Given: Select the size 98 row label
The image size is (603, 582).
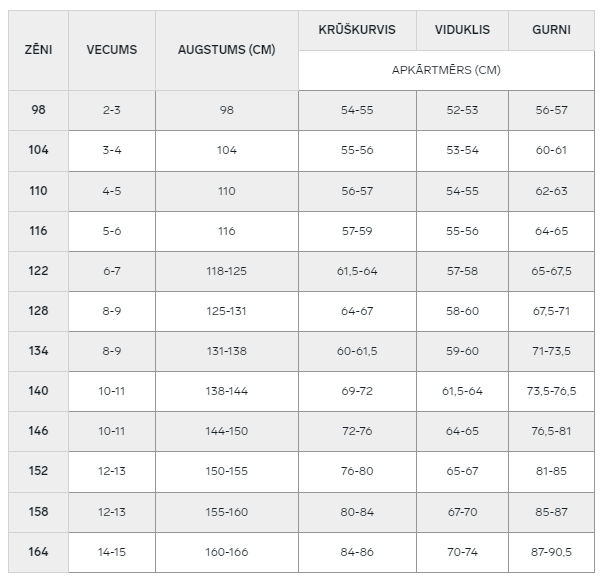Looking at the screenshot, I should [38, 110].
